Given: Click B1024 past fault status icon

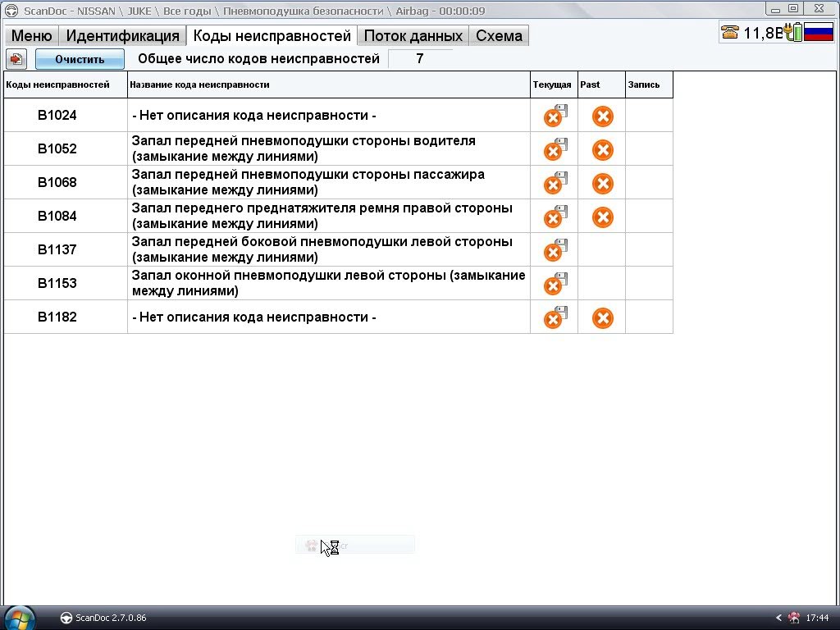Looking at the screenshot, I should pos(603,116).
